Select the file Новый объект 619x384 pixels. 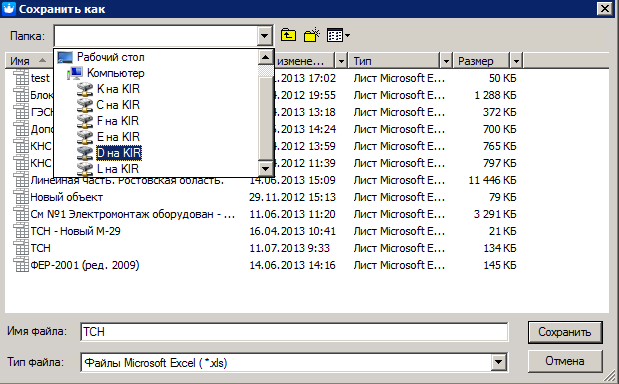pyautogui.click(x=67, y=197)
